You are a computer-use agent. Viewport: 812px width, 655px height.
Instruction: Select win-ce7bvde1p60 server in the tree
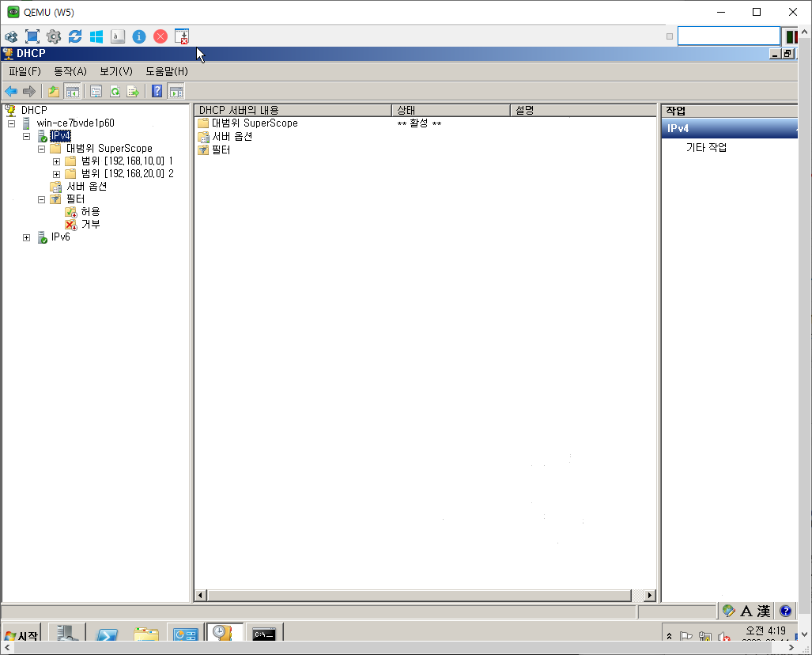point(75,123)
